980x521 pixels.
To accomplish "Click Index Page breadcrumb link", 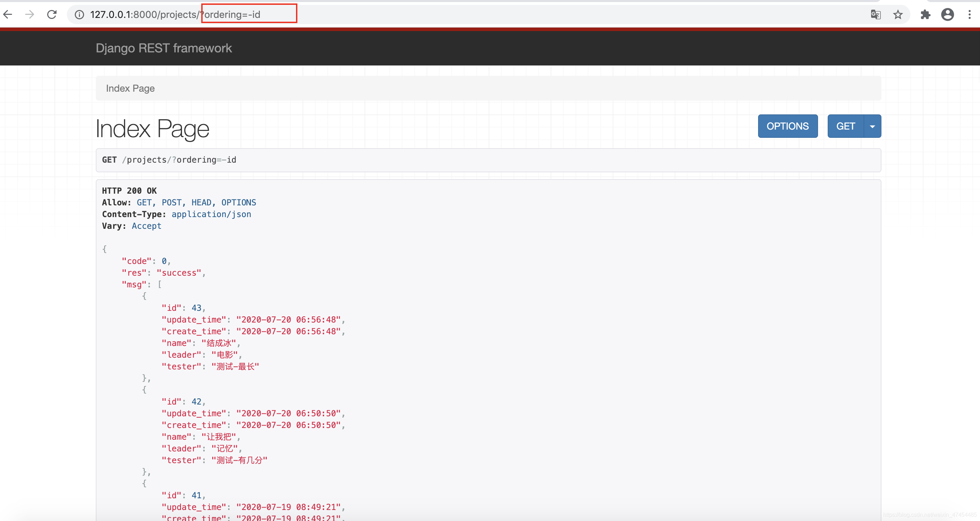I will coord(130,88).
